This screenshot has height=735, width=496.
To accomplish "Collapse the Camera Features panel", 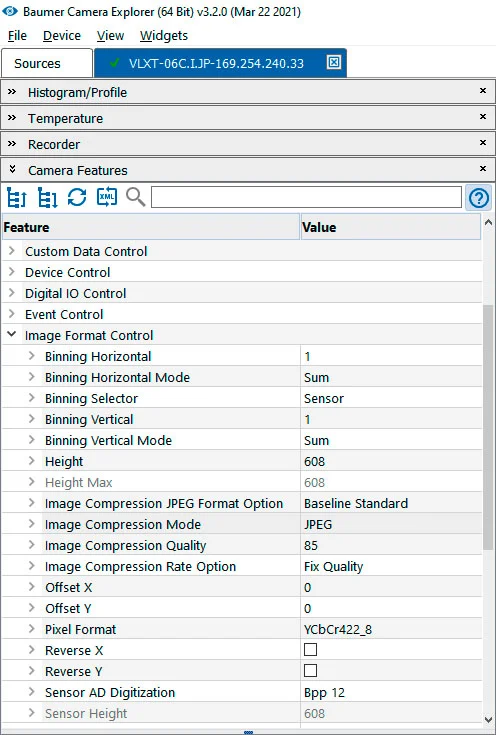I will pos(12,169).
